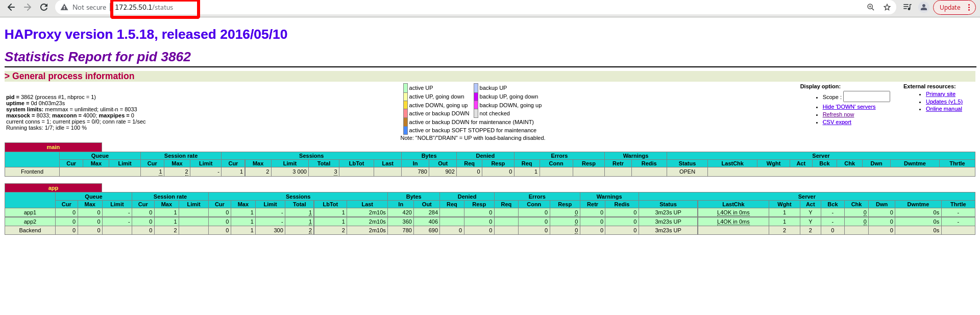Open the zoom magnifier icon in address bar
Image resolution: width=980 pixels, height=315 pixels.
pyautogui.click(x=871, y=7)
